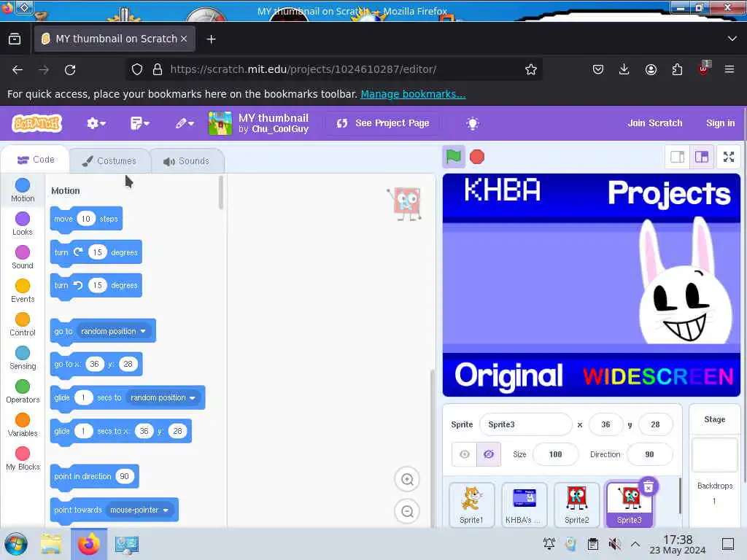Enter full screen stage mode
747x560 pixels.
pyautogui.click(x=729, y=157)
